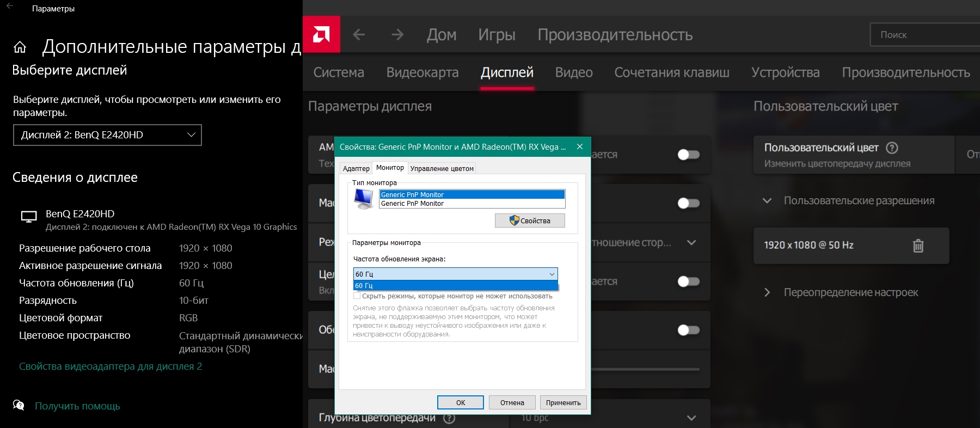Select the Дисплей settings tab
Screen dimensions: 980x428
(507, 72)
